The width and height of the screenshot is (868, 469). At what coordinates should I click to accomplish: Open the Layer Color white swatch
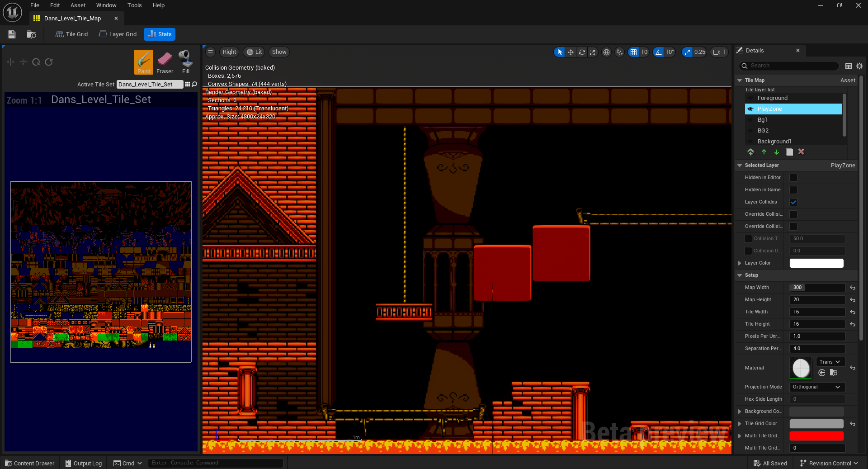(x=816, y=263)
